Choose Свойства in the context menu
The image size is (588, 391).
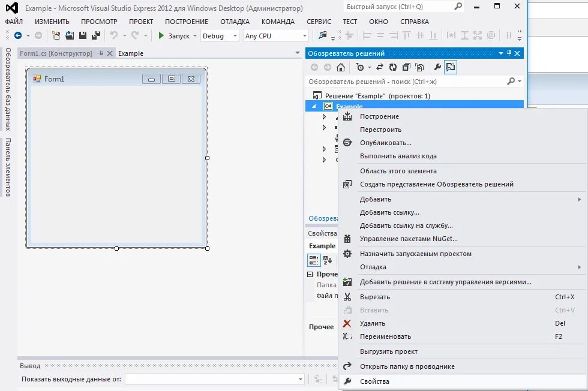coord(464,381)
